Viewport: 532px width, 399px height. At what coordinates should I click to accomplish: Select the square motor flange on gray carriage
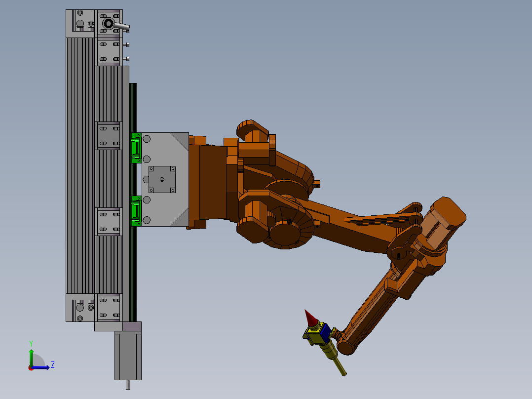162,180
